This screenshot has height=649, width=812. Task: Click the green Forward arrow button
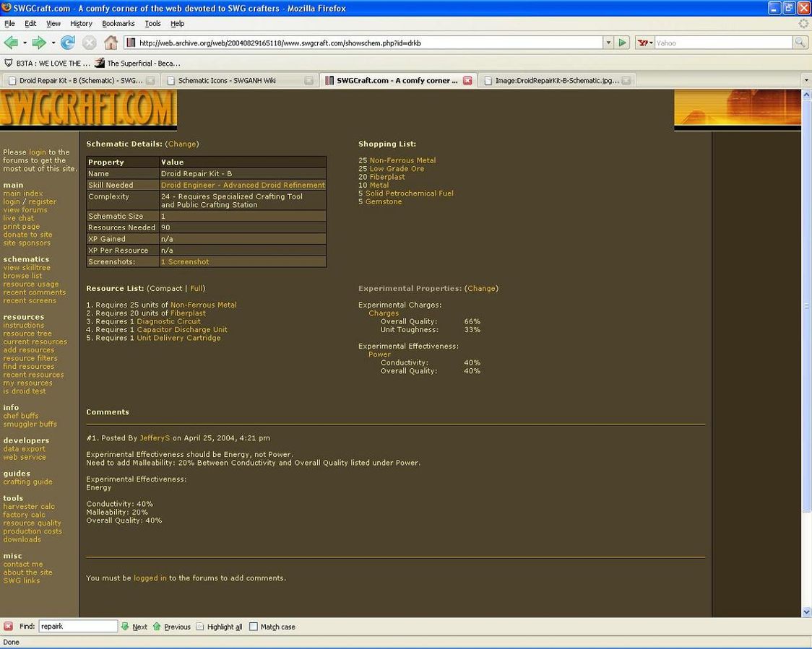[x=39, y=43]
